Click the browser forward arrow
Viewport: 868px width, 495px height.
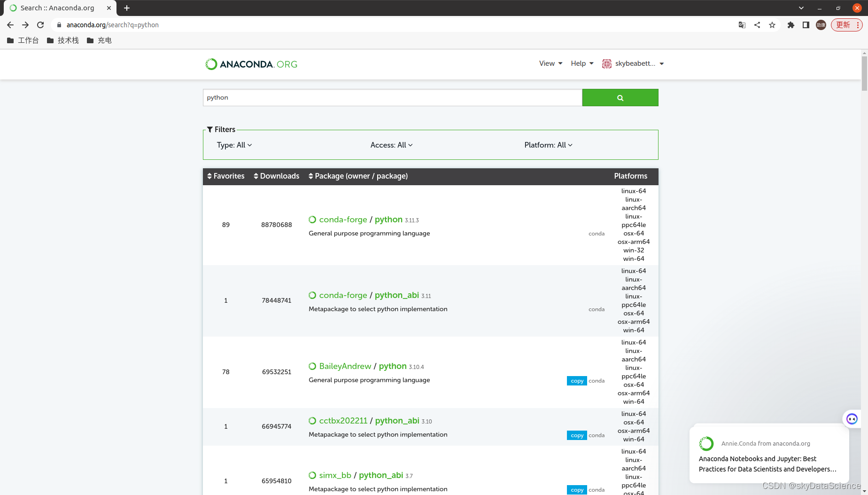pyautogui.click(x=25, y=25)
